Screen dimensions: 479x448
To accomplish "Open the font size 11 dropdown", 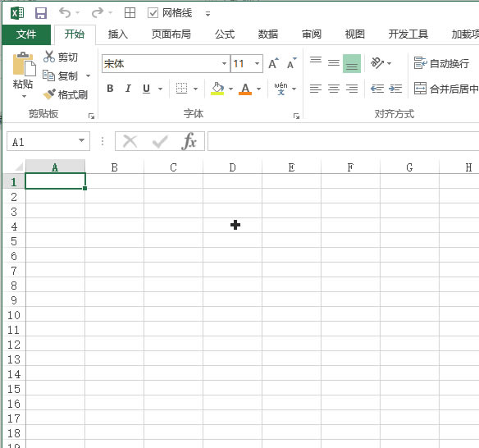I will (258, 63).
